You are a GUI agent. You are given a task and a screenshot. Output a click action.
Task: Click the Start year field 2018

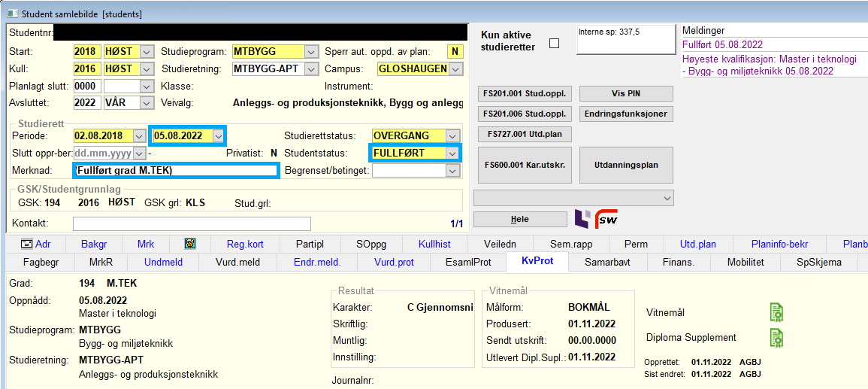[87, 52]
